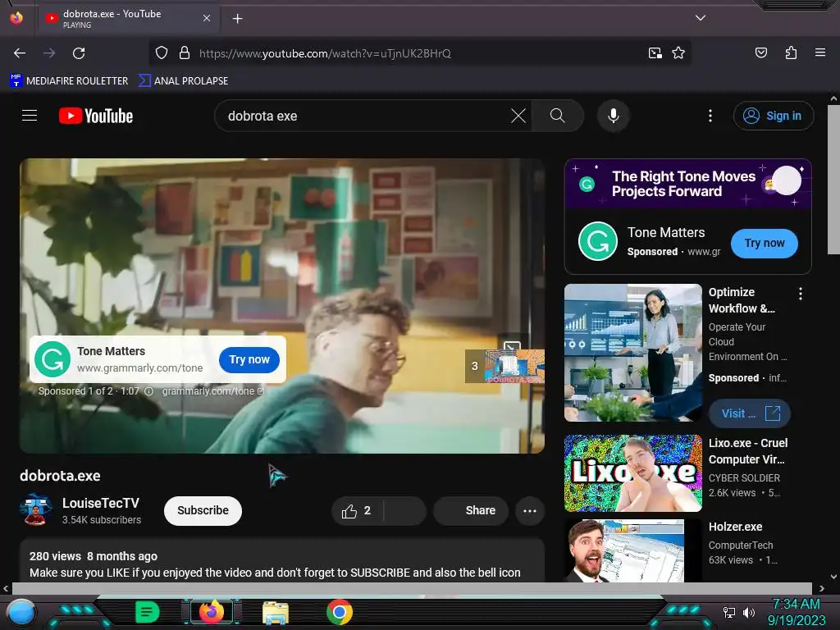Click Try now in the sidebar Grammarly ad
Image resolution: width=840 pixels, height=630 pixels.
coord(765,243)
